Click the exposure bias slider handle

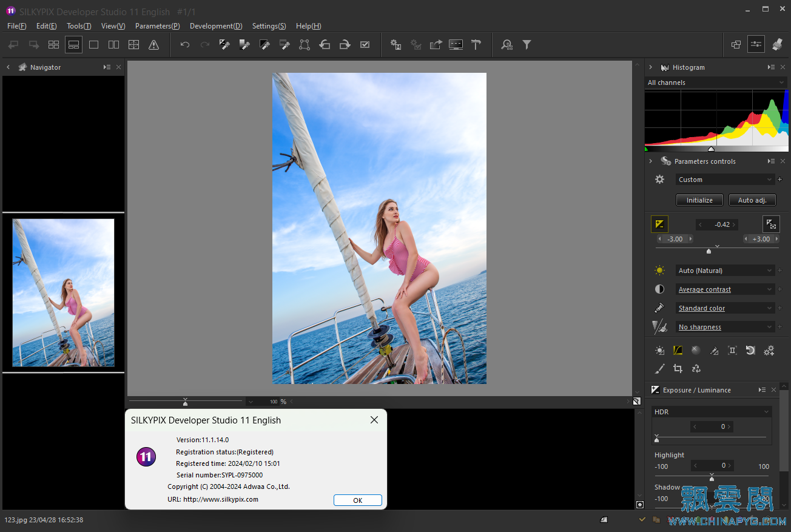click(x=709, y=251)
